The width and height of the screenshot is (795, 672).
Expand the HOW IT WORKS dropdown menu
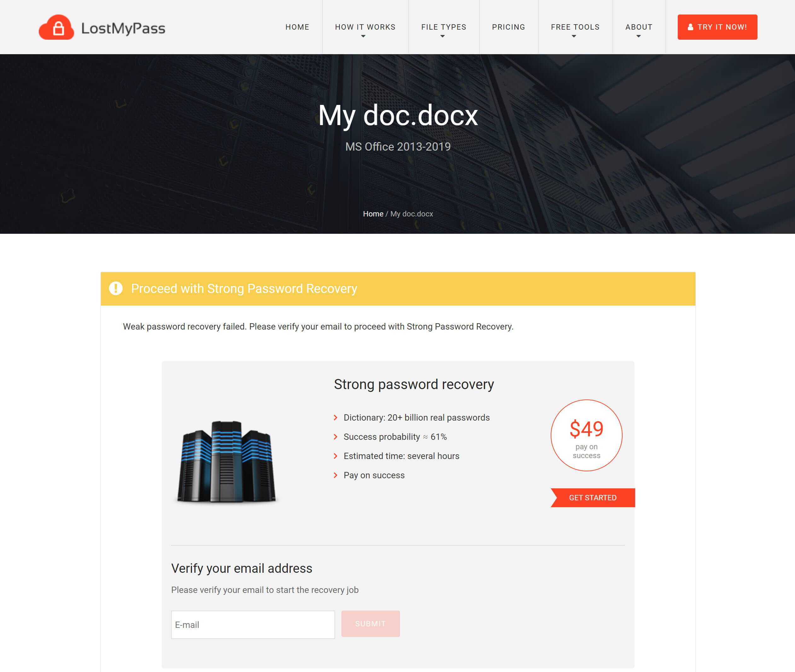(x=365, y=27)
